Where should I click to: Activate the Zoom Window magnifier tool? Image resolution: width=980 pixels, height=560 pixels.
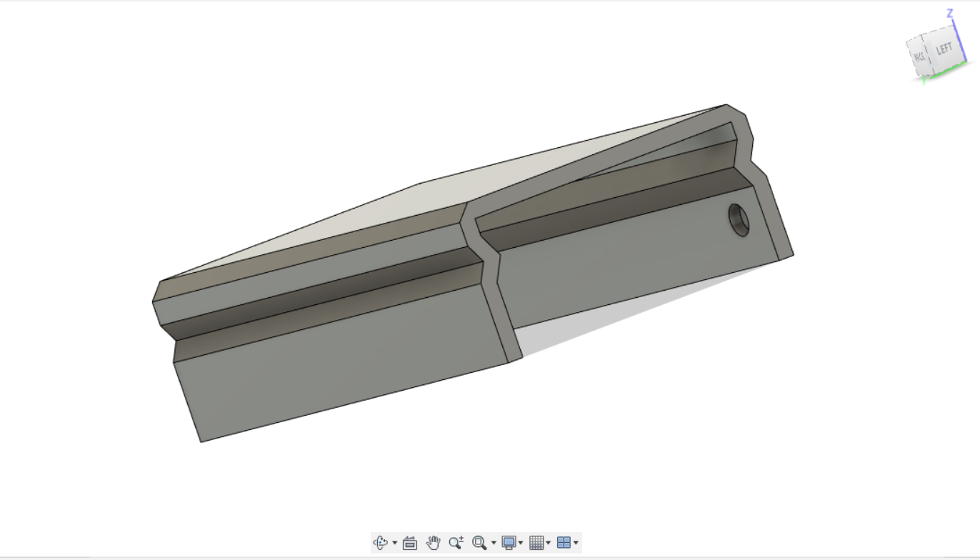[479, 543]
